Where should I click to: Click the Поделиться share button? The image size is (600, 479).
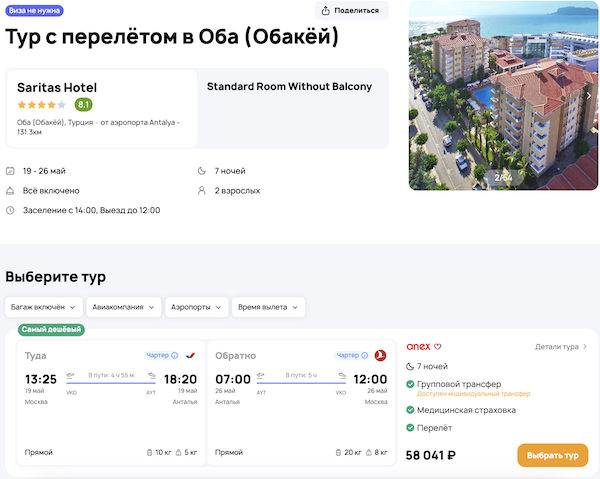pos(351,11)
